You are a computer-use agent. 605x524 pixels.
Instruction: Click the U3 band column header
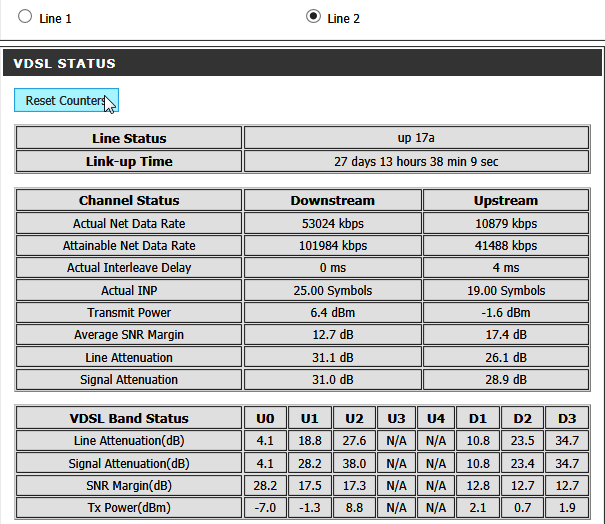396,418
